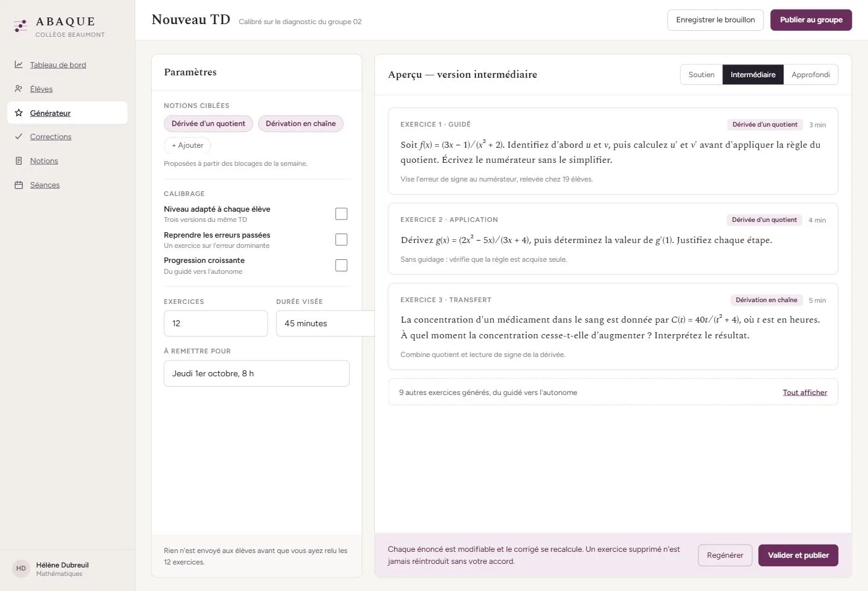The height and width of the screenshot is (591, 868).
Task: Click the Exercices number field
Action: pos(216,323)
